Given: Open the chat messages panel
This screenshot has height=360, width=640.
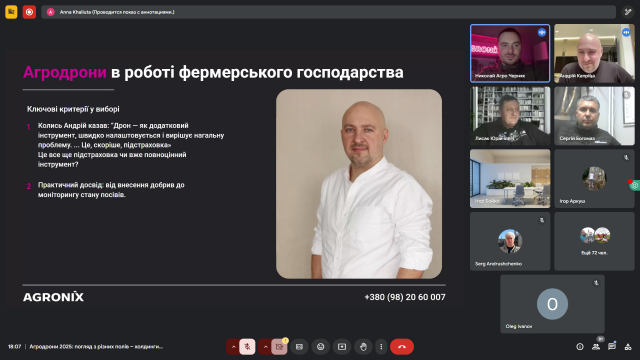Looking at the screenshot, I should tap(611, 347).
